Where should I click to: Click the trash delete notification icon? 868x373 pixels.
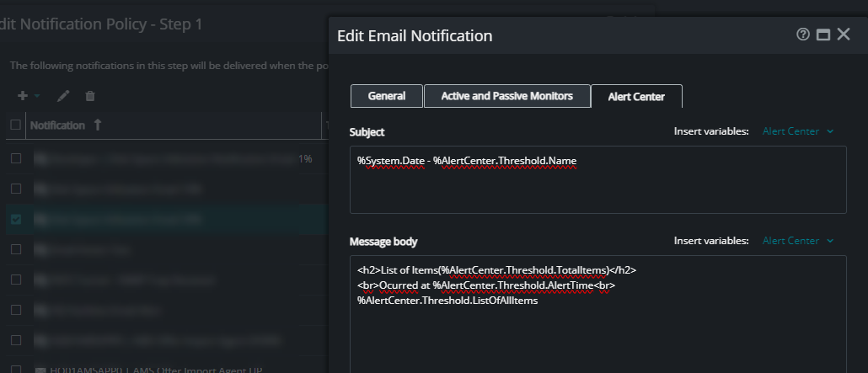[x=90, y=96]
